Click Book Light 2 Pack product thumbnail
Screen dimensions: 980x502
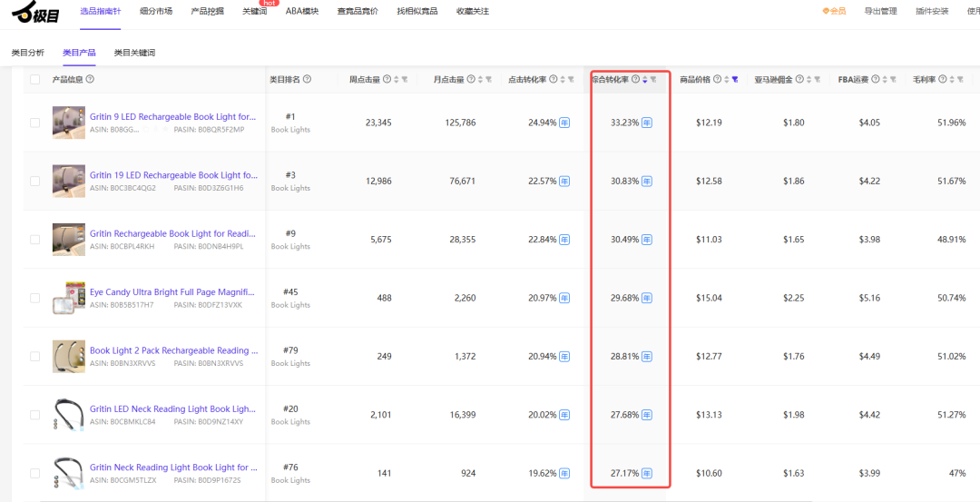click(x=69, y=357)
